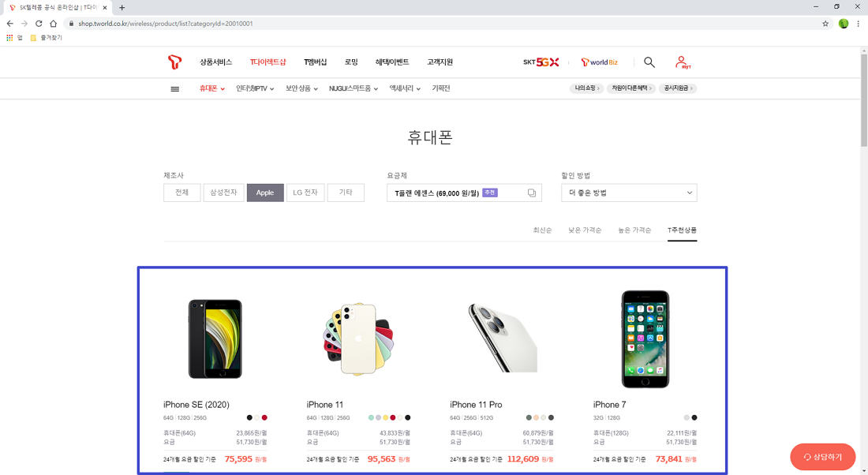View site info via the padlock icon
868x475 pixels.
pos(71,23)
